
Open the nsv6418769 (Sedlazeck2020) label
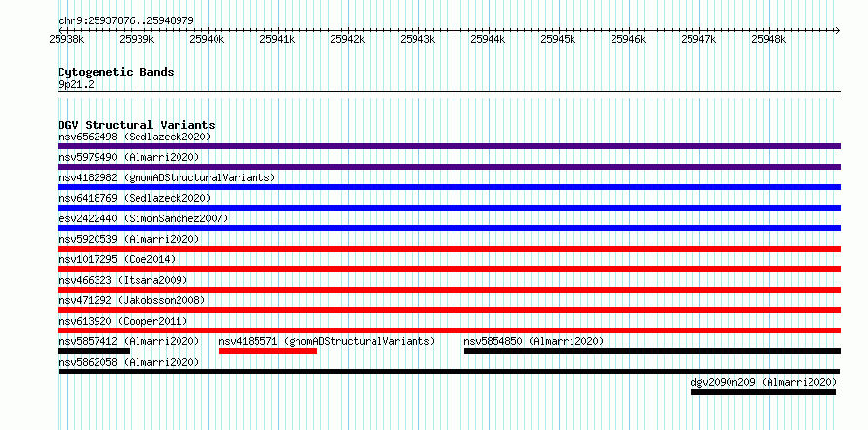[135, 198]
